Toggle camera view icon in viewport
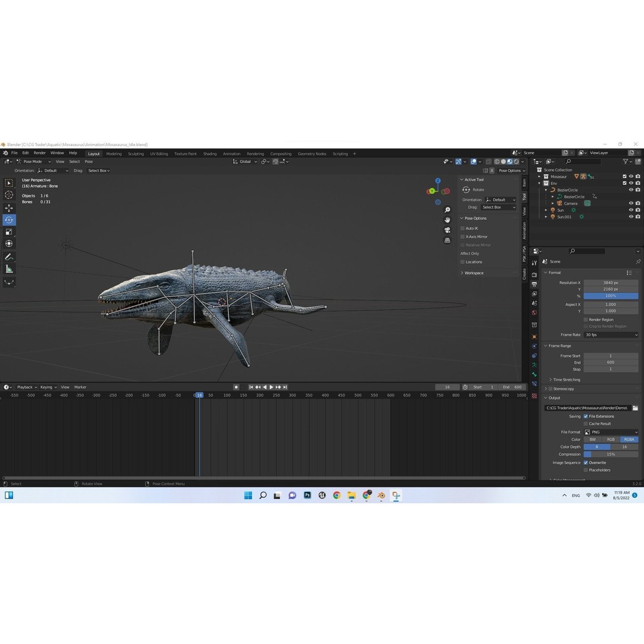 (x=447, y=230)
